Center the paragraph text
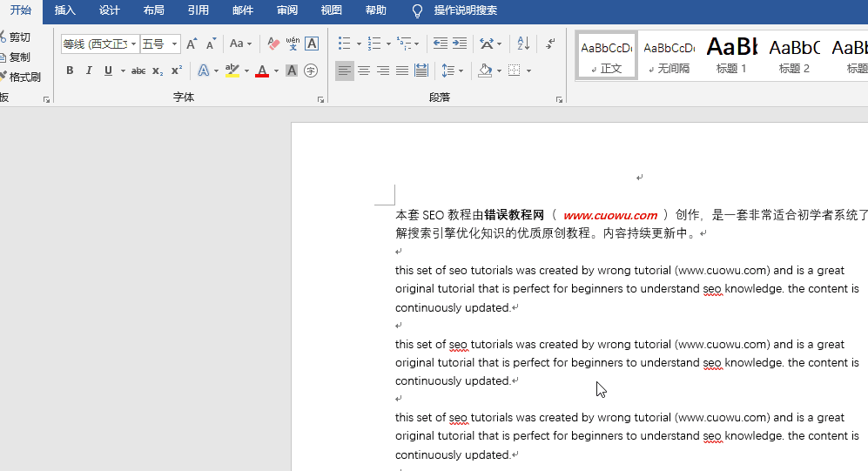This screenshot has width=868, height=471. click(364, 71)
